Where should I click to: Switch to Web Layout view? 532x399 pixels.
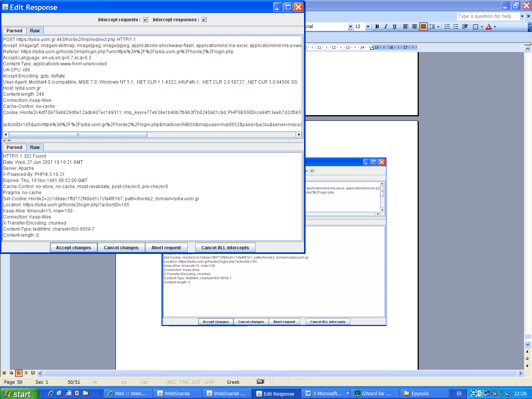click(x=11, y=373)
